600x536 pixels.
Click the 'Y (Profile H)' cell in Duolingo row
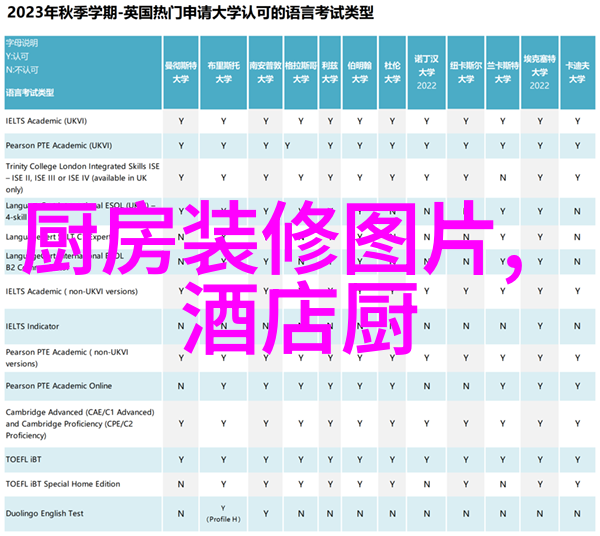click(223, 513)
